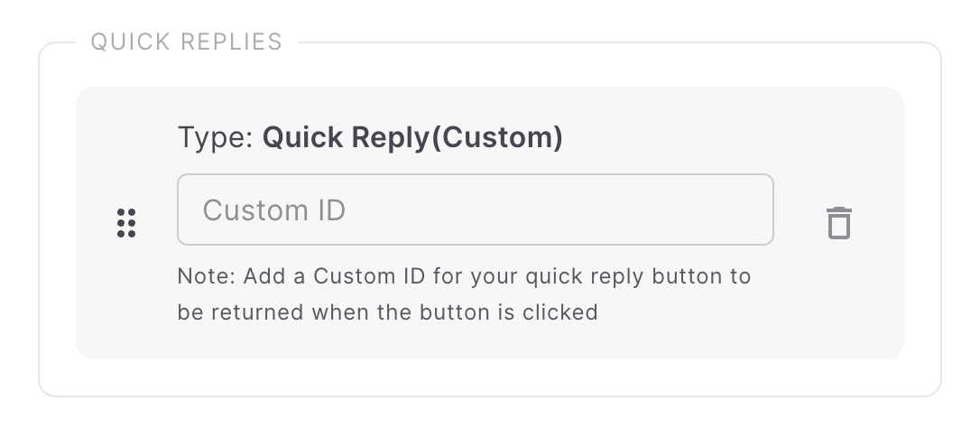The height and width of the screenshot is (428, 980).
Task: Select the dotted grip icon on the card
Action: click(126, 222)
